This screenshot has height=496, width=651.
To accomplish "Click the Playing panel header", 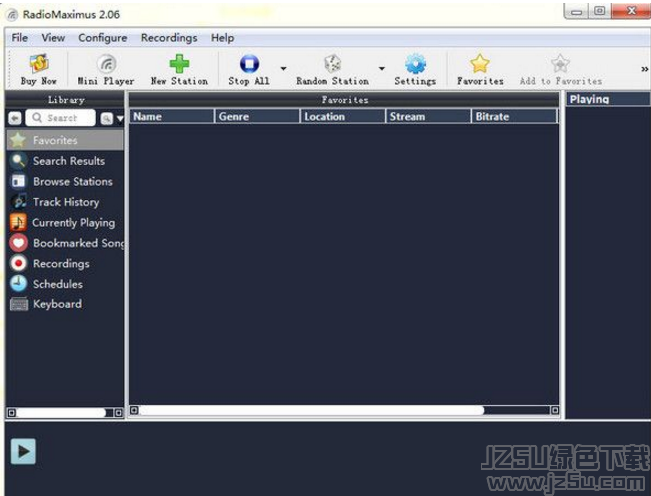I will click(608, 99).
